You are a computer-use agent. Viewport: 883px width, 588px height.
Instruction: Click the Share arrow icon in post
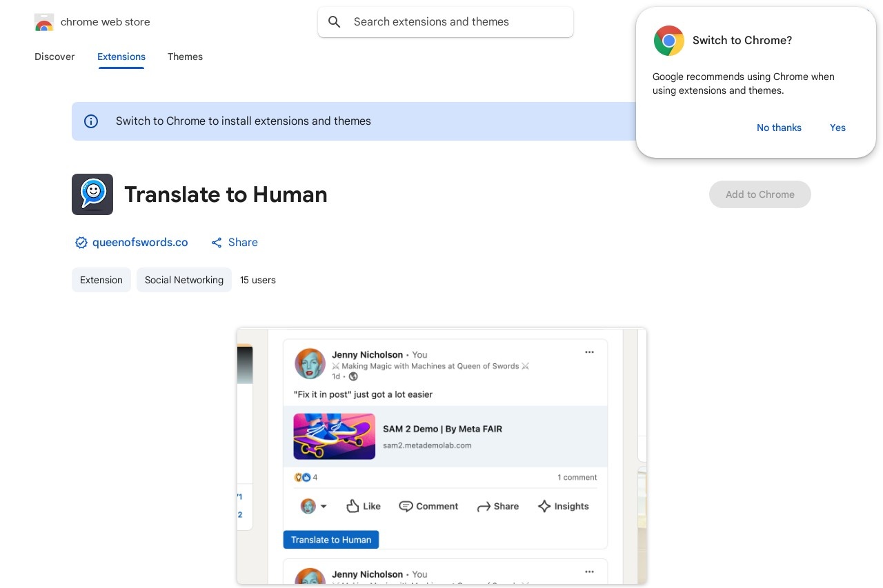click(484, 507)
